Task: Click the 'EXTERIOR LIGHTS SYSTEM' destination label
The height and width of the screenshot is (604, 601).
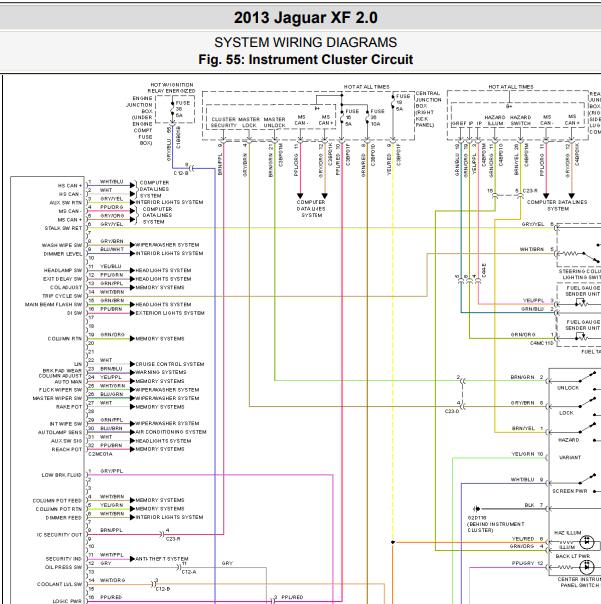Action: coord(170,313)
